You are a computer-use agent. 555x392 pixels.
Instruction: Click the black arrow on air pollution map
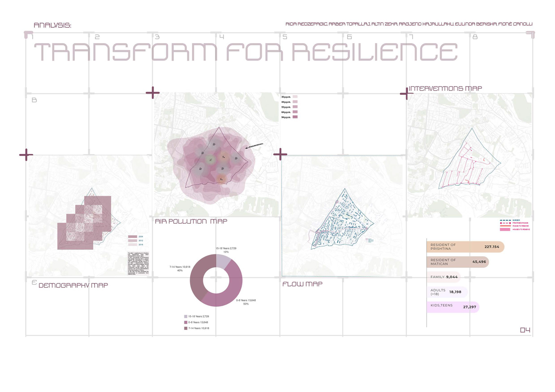[x=254, y=146]
